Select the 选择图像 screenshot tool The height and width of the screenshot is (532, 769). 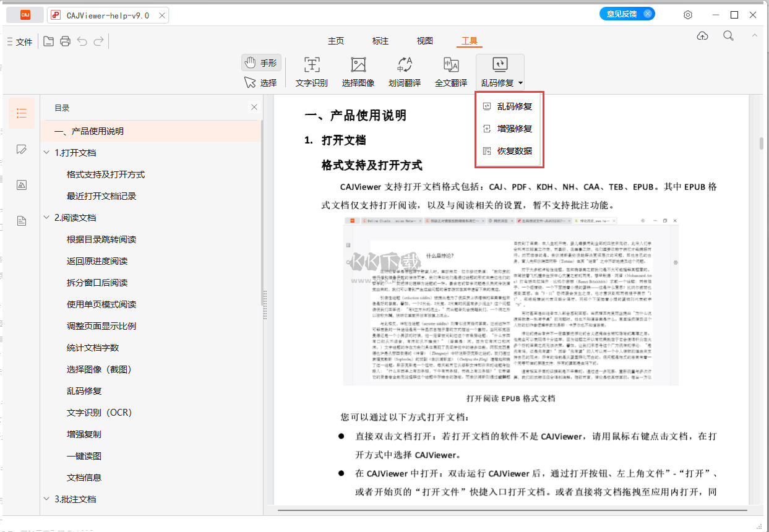(x=358, y=65)
